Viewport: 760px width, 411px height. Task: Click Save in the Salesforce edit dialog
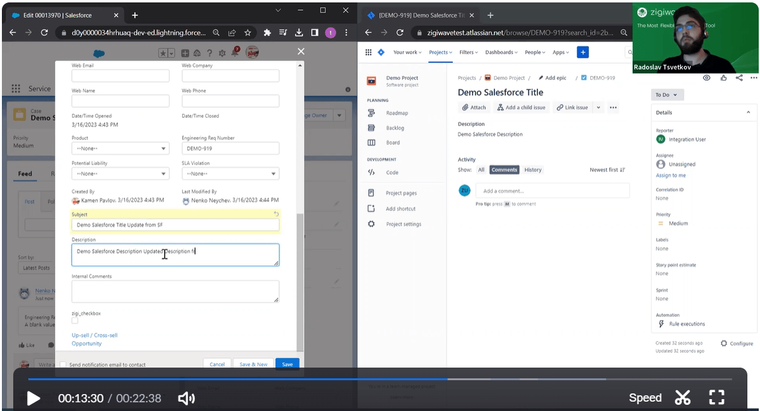(x=287, y=364)
